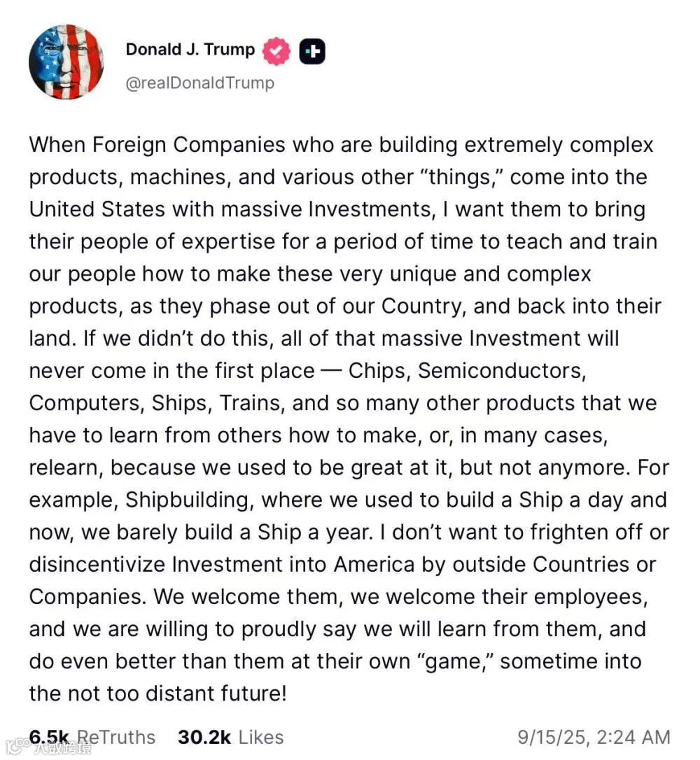The image size is (700, 760).
Task: Click the red verified checkmark badge
Action: coord(276,51)
